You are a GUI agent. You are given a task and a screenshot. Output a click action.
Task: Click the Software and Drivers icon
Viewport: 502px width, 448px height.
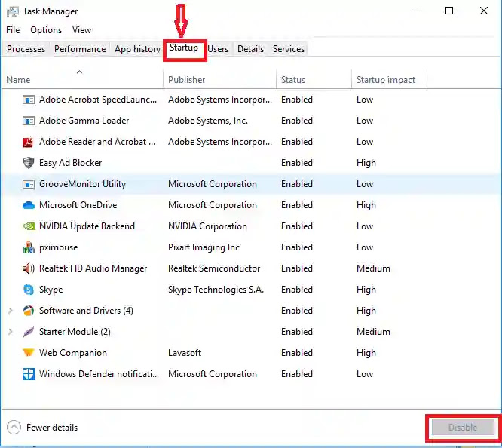click(x=29, y=311)
